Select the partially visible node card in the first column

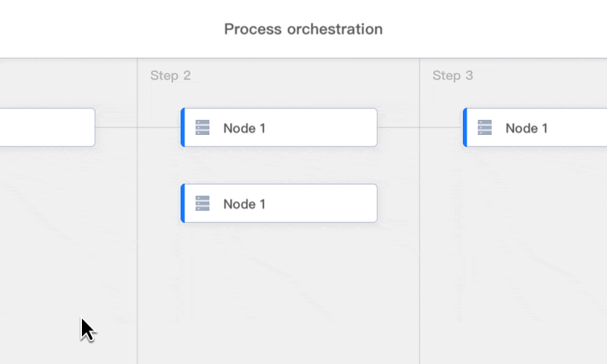tap(46, 127)
